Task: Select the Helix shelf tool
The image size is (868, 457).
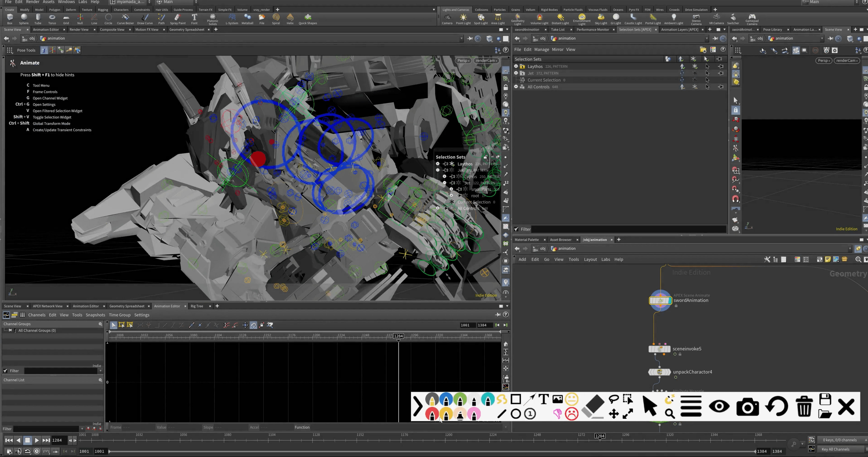Action: click(x=290, y=19)
